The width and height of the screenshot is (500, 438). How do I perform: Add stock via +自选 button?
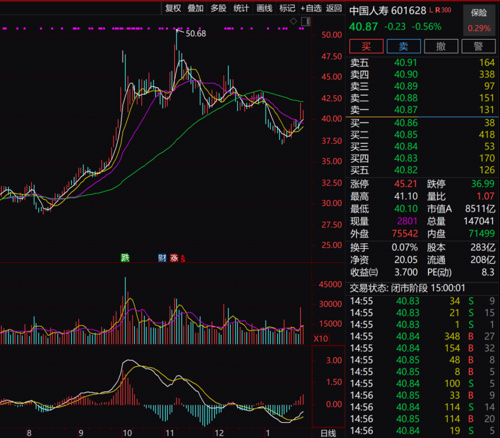(x=311, y=8)
